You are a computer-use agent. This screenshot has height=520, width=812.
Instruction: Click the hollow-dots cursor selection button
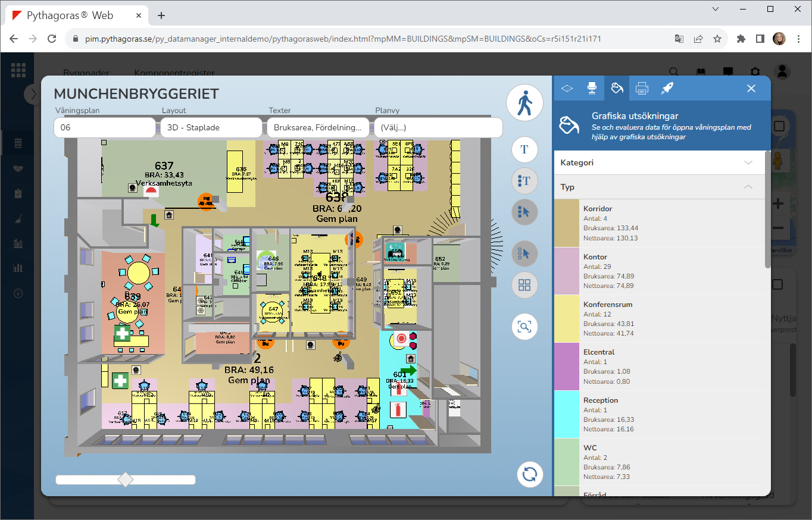[524, 253]
